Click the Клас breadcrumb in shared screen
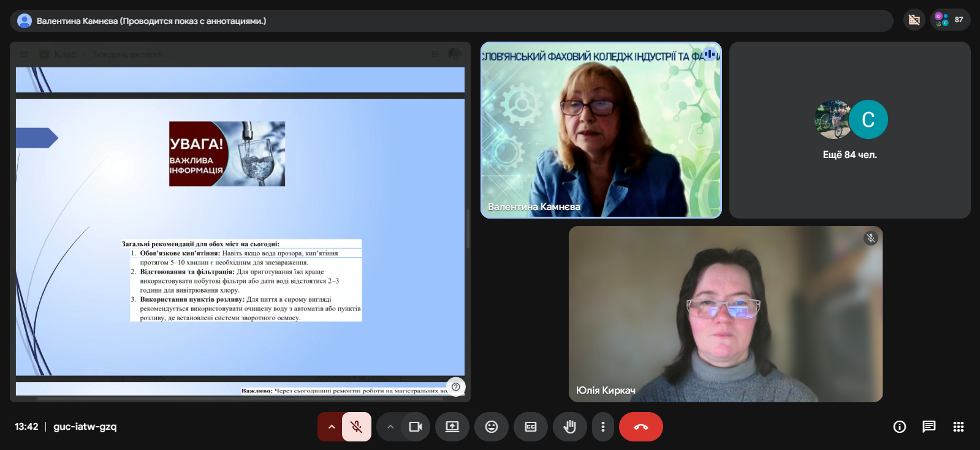This screenshot has width=980, height=450. [65, 54]
